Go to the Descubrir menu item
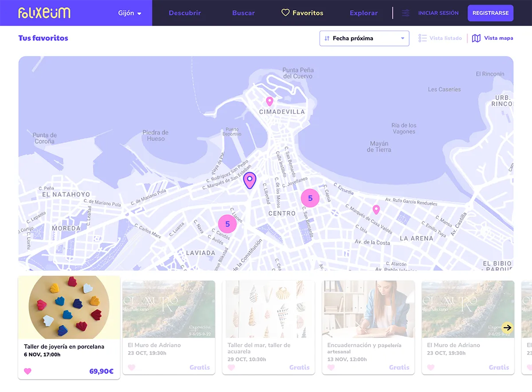532x392 pixels. click(185, 13)
